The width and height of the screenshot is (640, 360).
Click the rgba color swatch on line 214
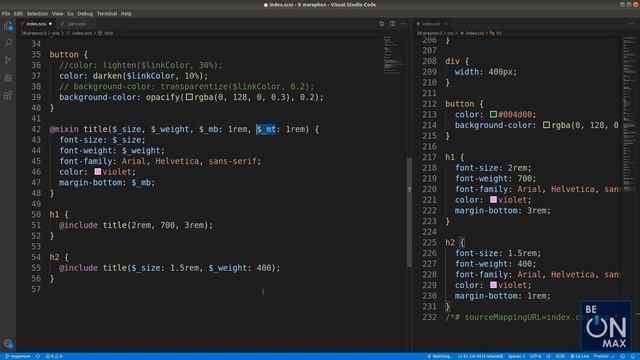[547, 125]
